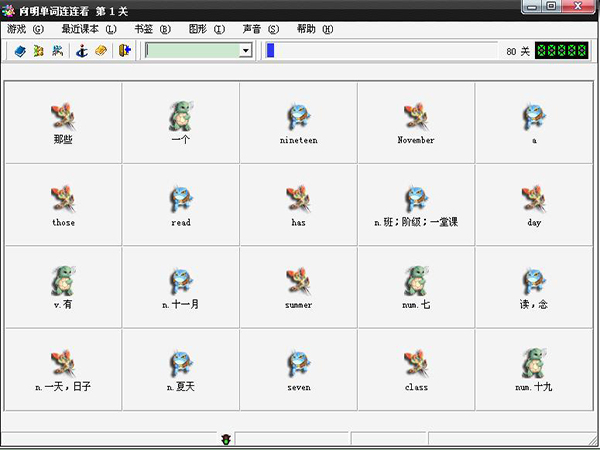Close the game window
Viewport: 600px width, 450px height.
point(578,7)
